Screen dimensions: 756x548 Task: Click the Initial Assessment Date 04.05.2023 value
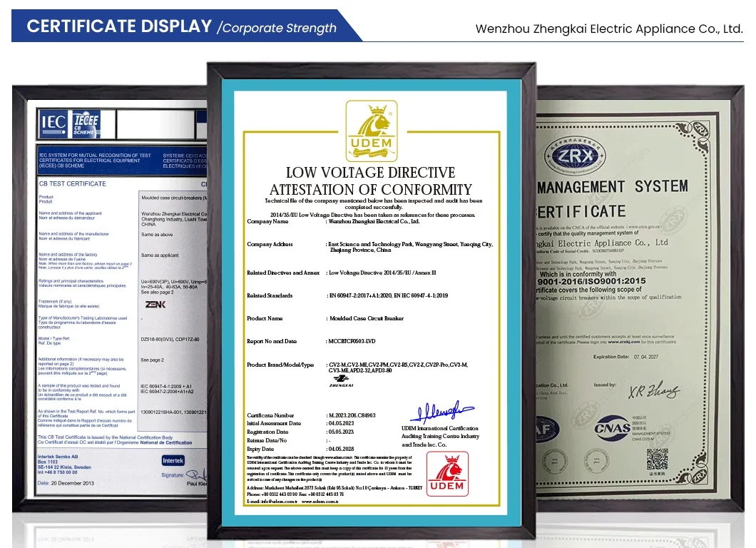tap(342, 424)
